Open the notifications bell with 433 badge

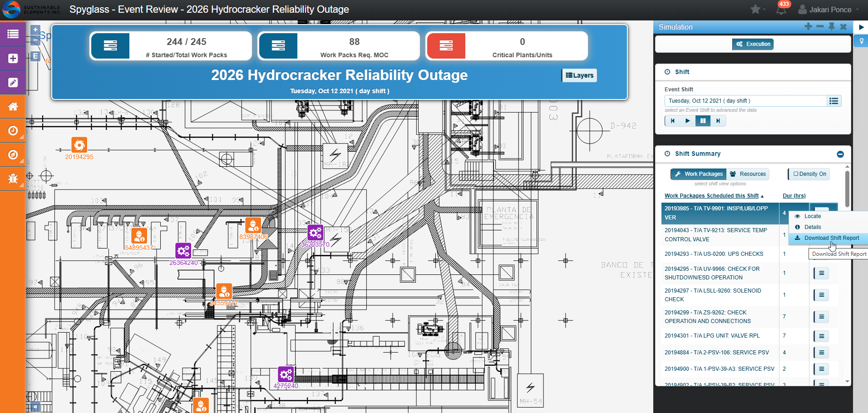pos(781,9)
